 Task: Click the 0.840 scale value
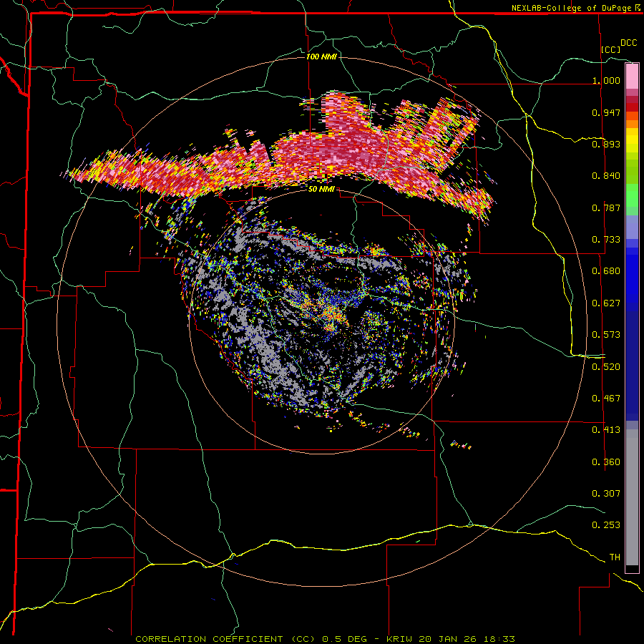click(606, 176)
